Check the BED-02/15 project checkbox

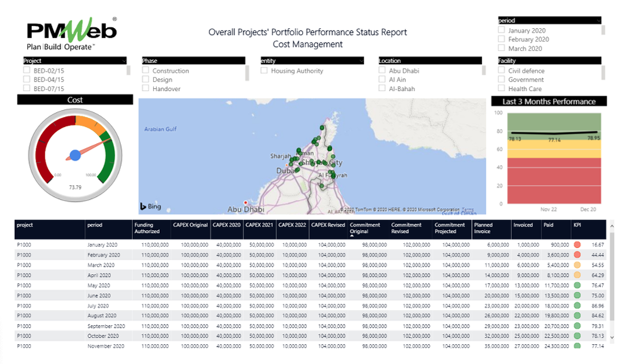pyautogui.click(x=27, y=70)
